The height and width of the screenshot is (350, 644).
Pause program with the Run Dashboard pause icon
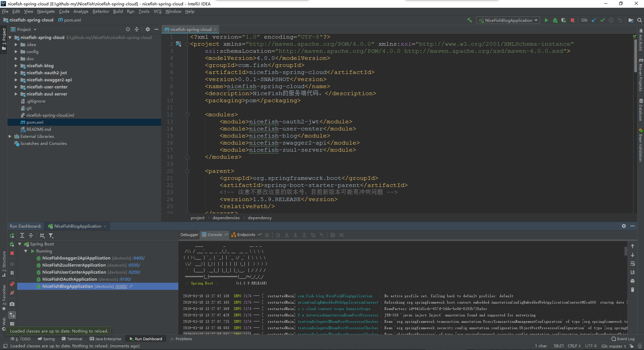click(x=12, y=273)
